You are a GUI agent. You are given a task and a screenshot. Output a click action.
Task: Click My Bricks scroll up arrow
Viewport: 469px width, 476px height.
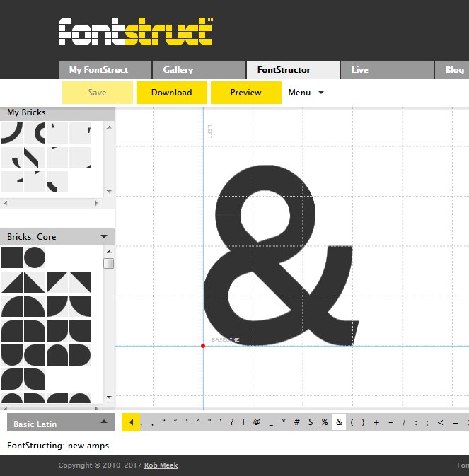pyautogui.click(x=109, y=127)
